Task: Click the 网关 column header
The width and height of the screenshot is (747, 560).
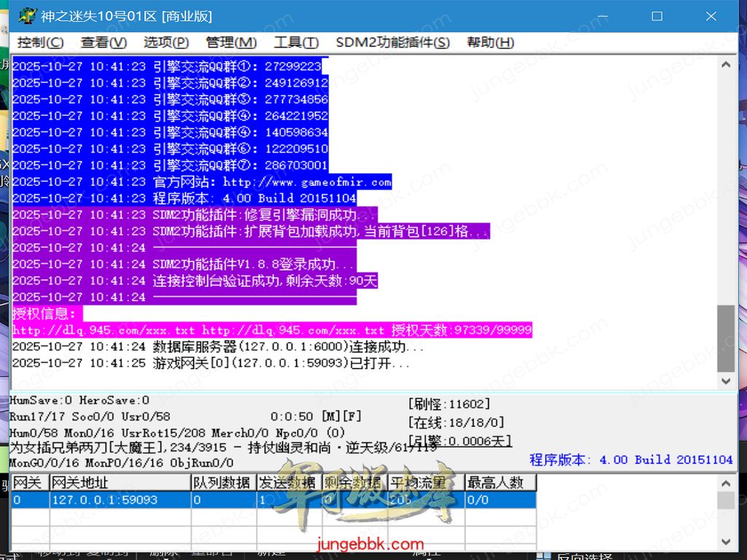Action: [x=30, y=483]
